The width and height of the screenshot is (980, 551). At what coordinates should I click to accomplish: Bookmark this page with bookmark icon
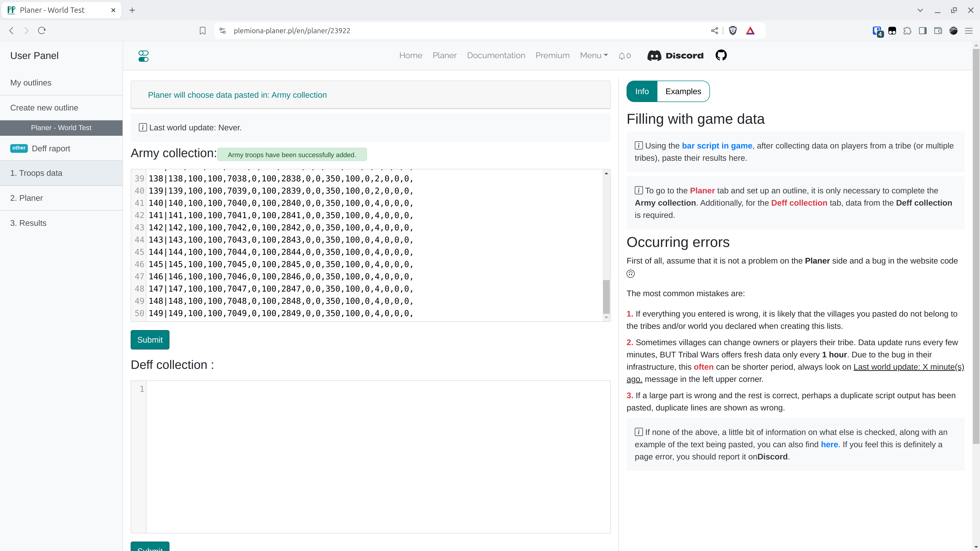(202, 31)
